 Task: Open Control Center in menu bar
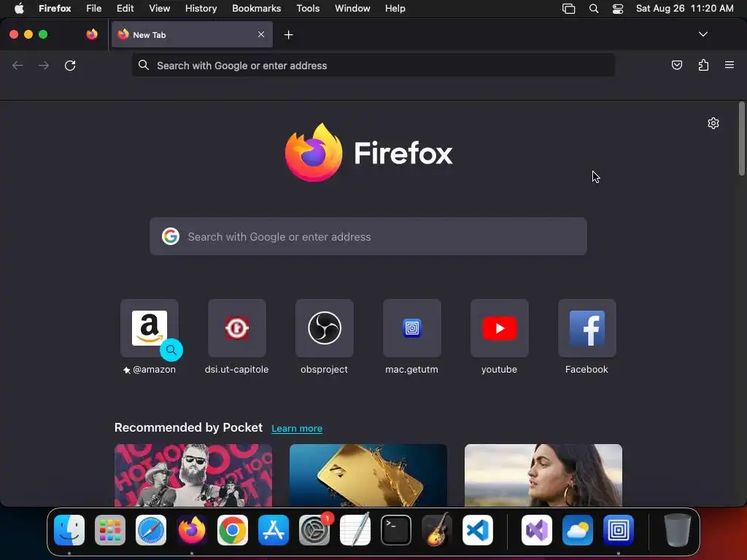coord(618,8)
